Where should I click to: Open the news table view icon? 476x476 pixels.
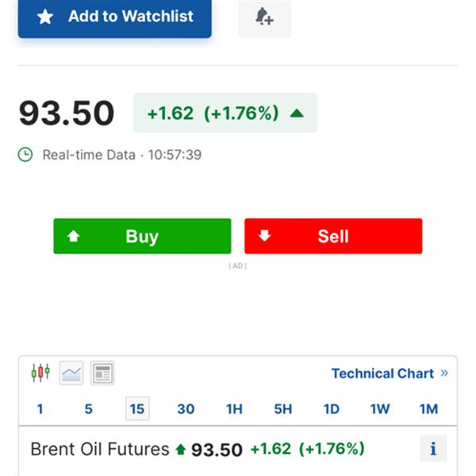pyautogui.click(x=102, y=373)
